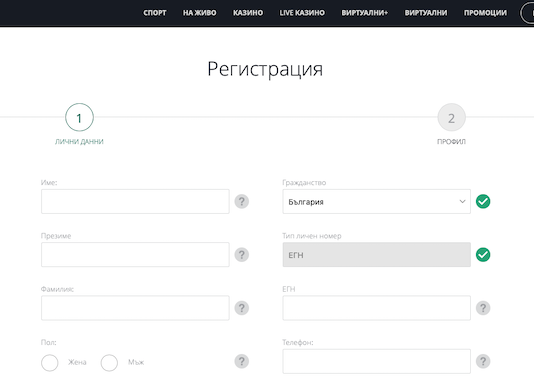534x391 pixels.
Task: Click into the Име text field
Action: [x=135, y=202]
